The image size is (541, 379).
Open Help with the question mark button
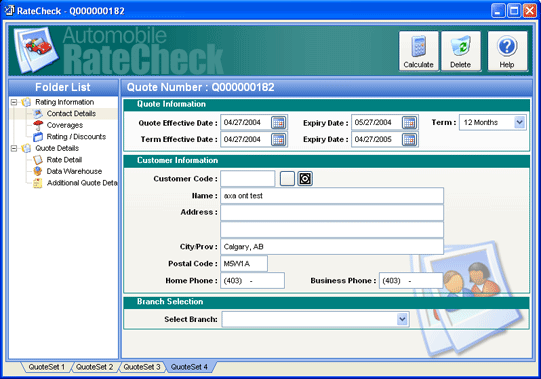(x=507, y=51)
